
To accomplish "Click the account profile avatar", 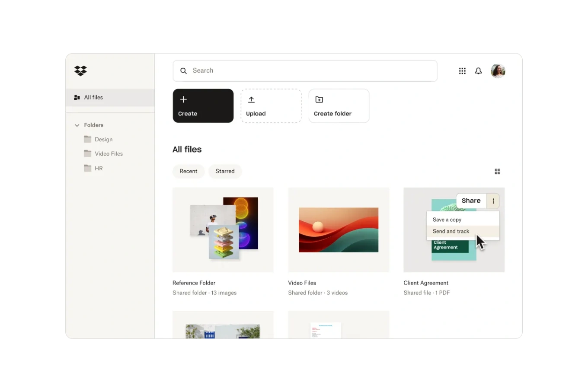I will [x=498, y=70].
